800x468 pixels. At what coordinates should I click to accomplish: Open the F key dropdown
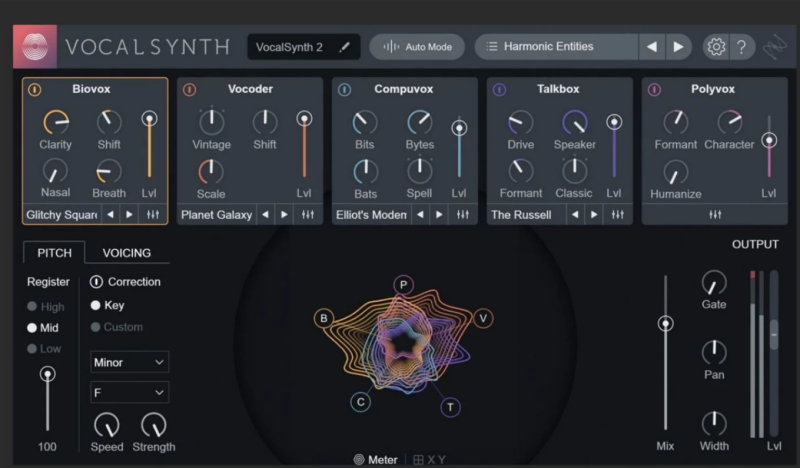click(x=130, y=392)
